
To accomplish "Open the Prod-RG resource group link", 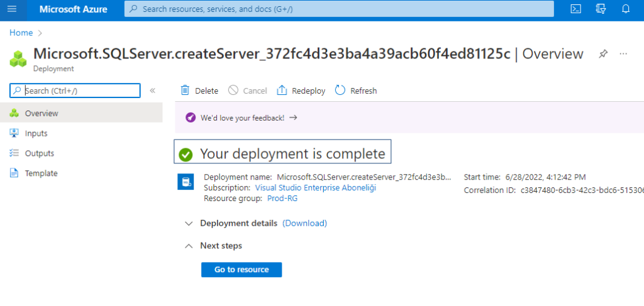I will [x=282, y=199].
